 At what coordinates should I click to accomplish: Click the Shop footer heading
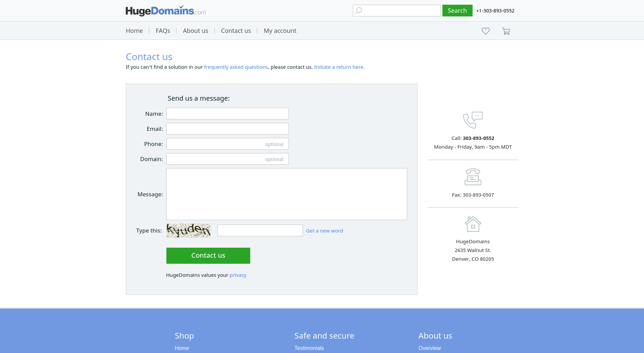coord(184,336)
